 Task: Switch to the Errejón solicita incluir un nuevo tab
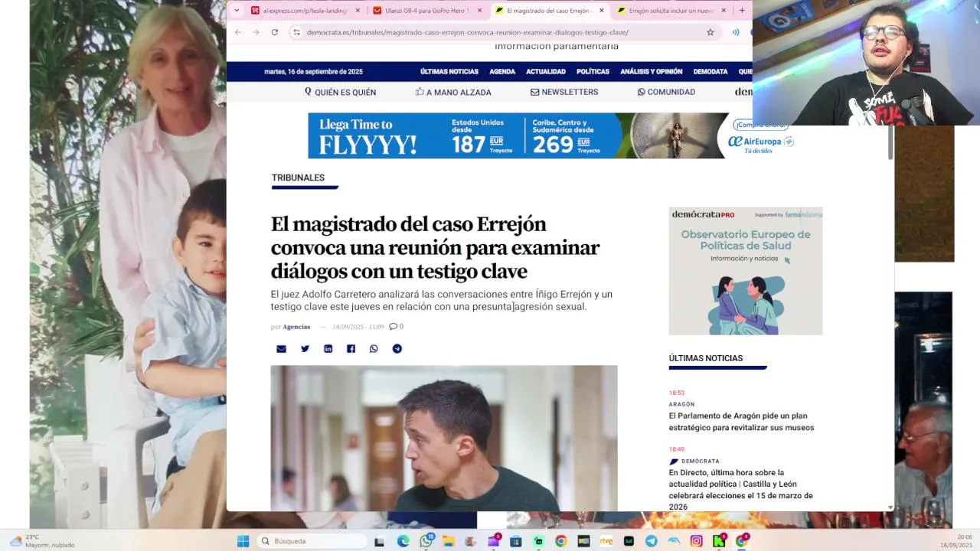tap(671, 11)
